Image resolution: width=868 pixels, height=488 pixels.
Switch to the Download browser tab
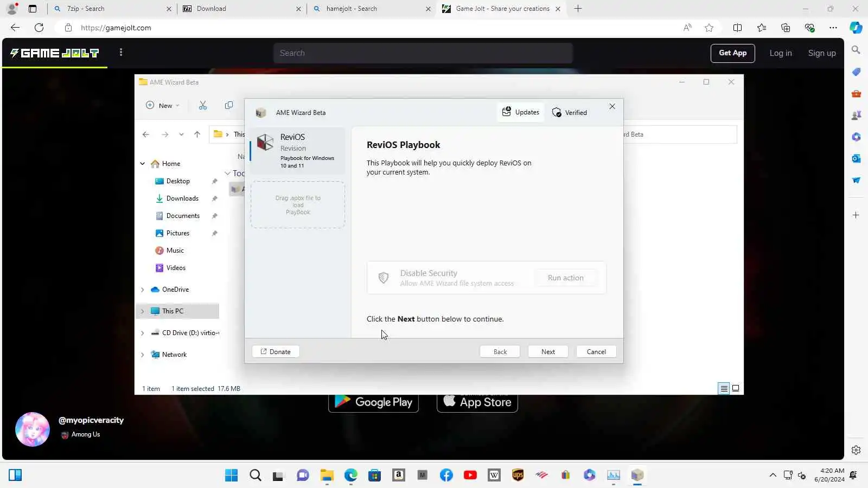click(242, 9)
